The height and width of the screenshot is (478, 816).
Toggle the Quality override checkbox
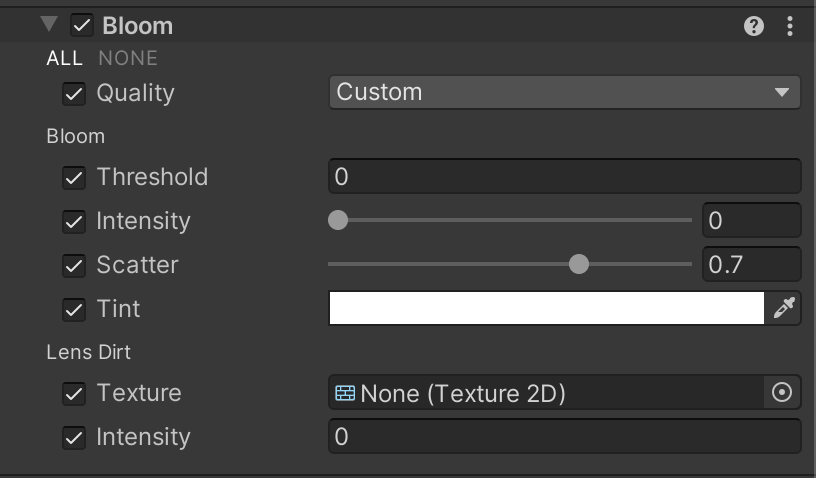pyautogui.click(x=74, y=94)
